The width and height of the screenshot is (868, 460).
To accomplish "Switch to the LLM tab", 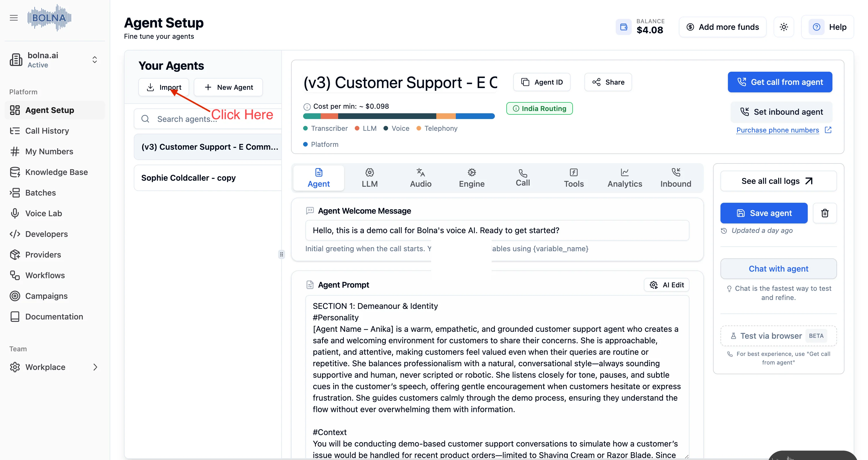I will (370, 178).
